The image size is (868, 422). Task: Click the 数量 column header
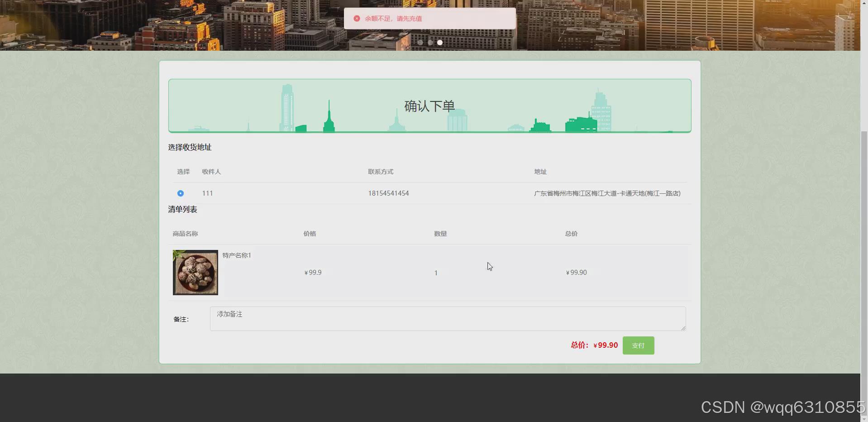(440, 234)
